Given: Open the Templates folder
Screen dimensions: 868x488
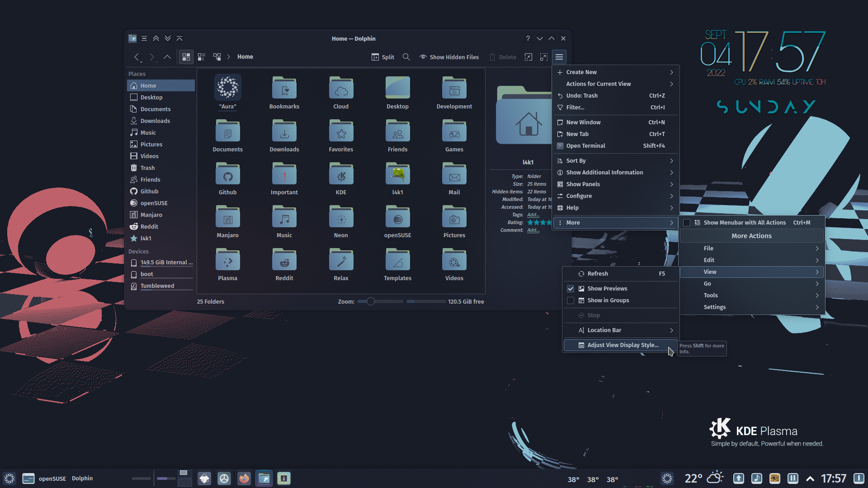Looking at the screenshot, I should pyautogui.click(x=398, y=260).
